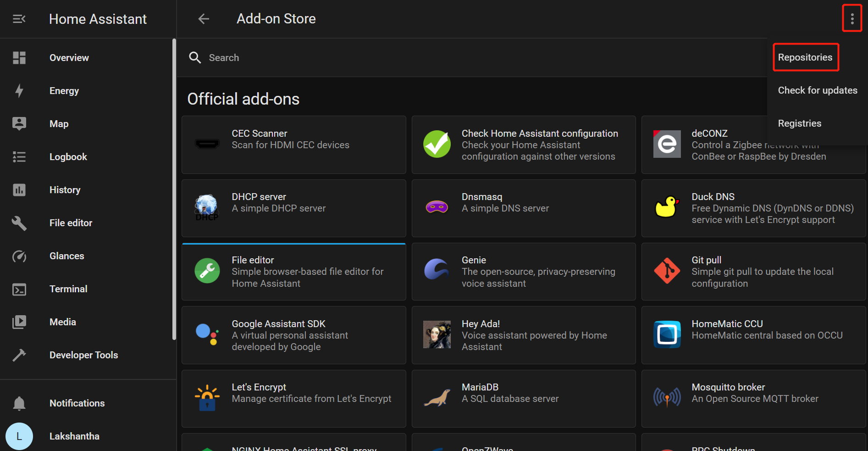This screenshot has height=451, width=868.
Task: Click the Media play icon
Action: pyautogui.click(x=19, y=322)
